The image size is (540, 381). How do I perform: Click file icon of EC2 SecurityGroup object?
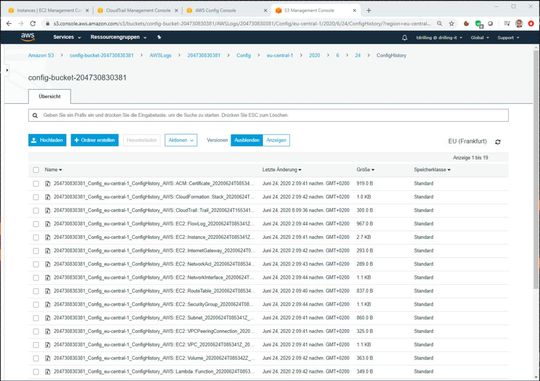pyautogui.click(x=48, y=305)
